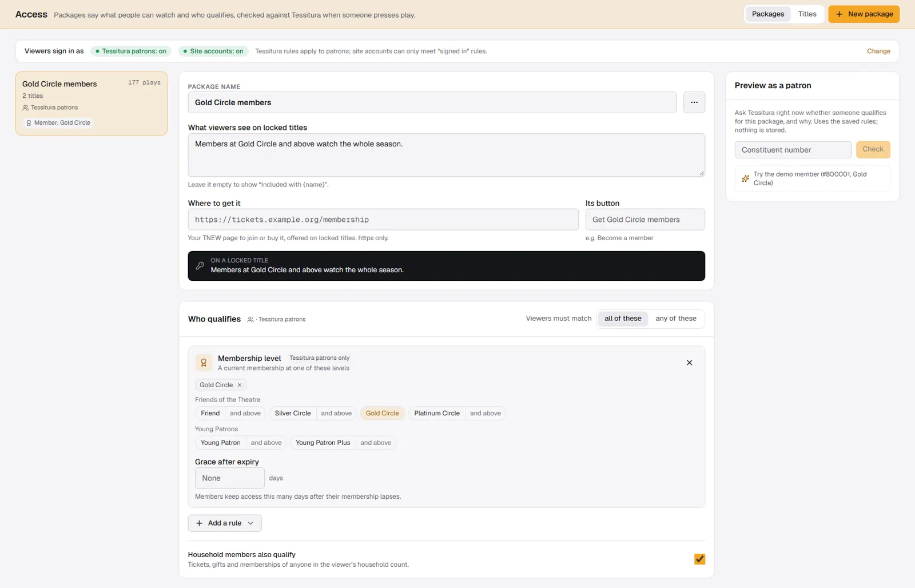The height and width of the screenshot is (588, 915).
Task: Toggle Household members also qualify checkbox
Action: tap(699, 559)
